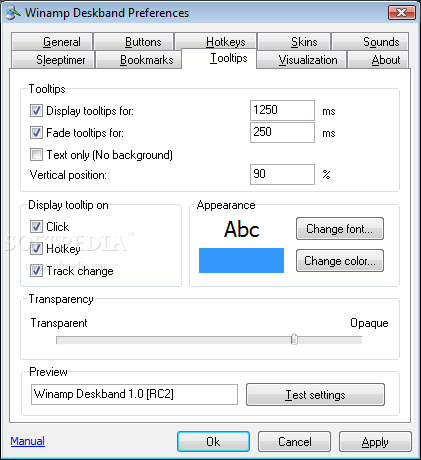
Task: Click Test settings button
Action: click(x=315, y=395)
